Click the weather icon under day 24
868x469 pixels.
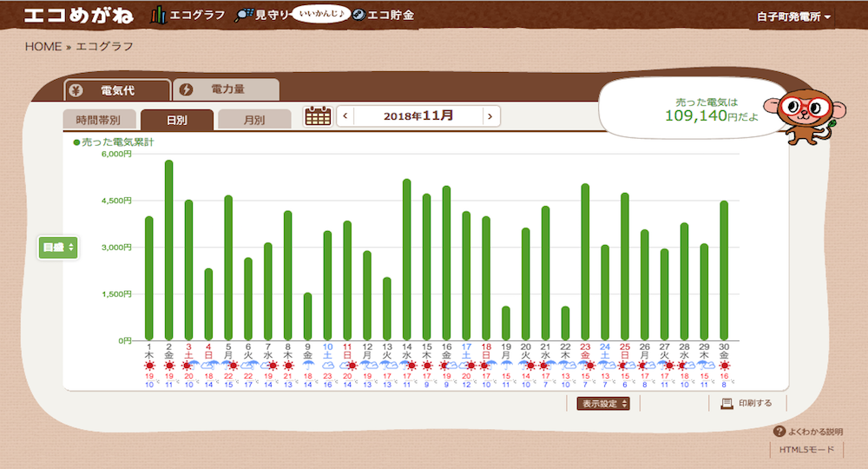(x=605, y=366)
